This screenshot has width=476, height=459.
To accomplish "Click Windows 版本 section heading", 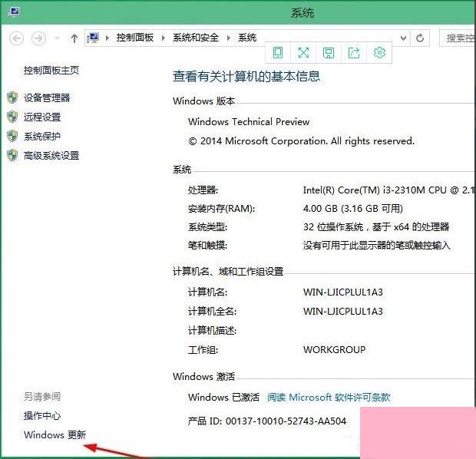I will pos(204,101).
